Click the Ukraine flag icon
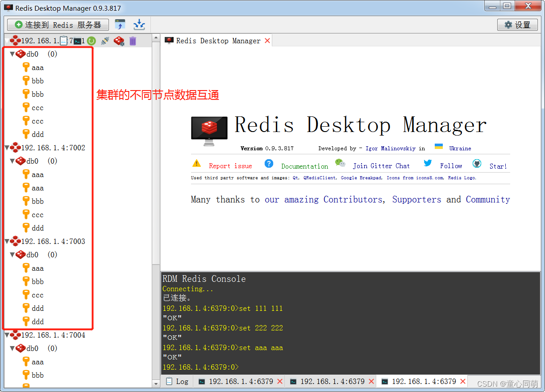545x392 pixels. click(439, 147)
